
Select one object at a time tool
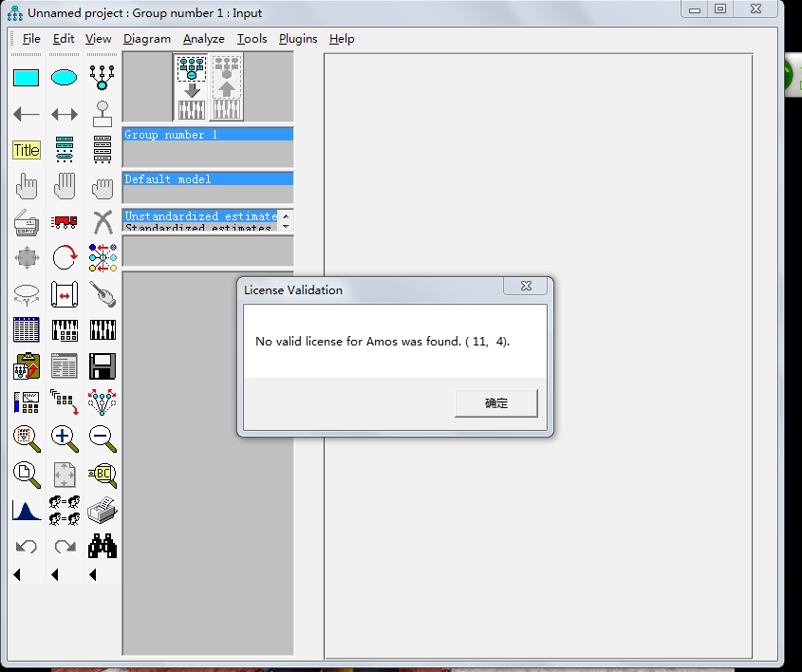pos(26,186)
